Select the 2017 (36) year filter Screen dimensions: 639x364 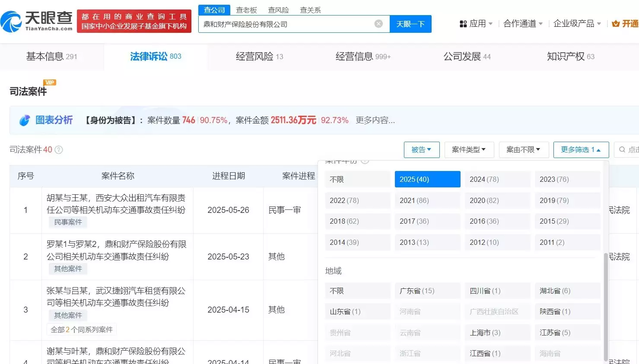tap(428, 221)
